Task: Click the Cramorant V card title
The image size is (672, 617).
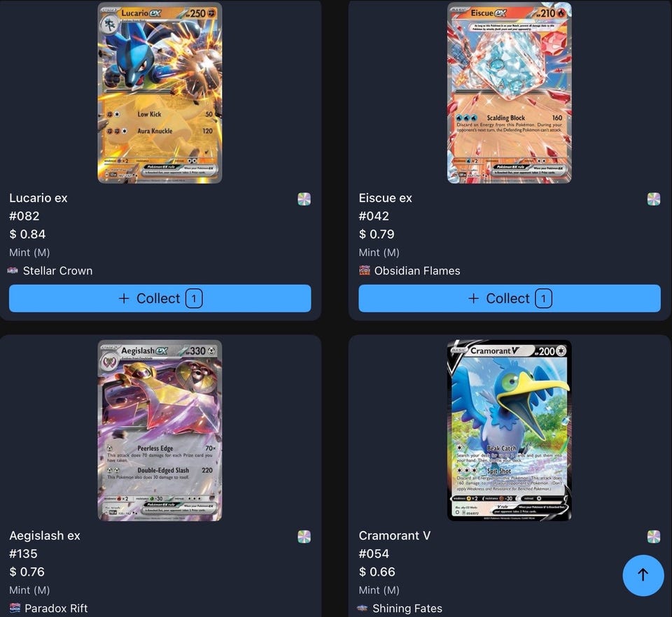Action: [395, 536]
